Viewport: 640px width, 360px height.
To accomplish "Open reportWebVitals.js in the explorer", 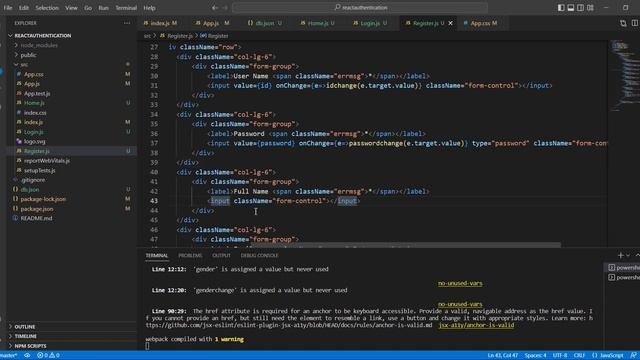I will click(x=47, y=161).
